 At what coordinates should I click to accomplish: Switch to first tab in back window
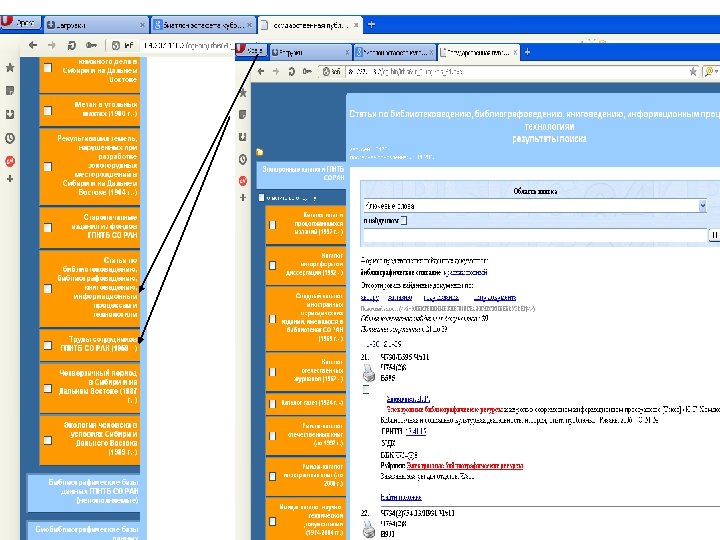(96, 25)
